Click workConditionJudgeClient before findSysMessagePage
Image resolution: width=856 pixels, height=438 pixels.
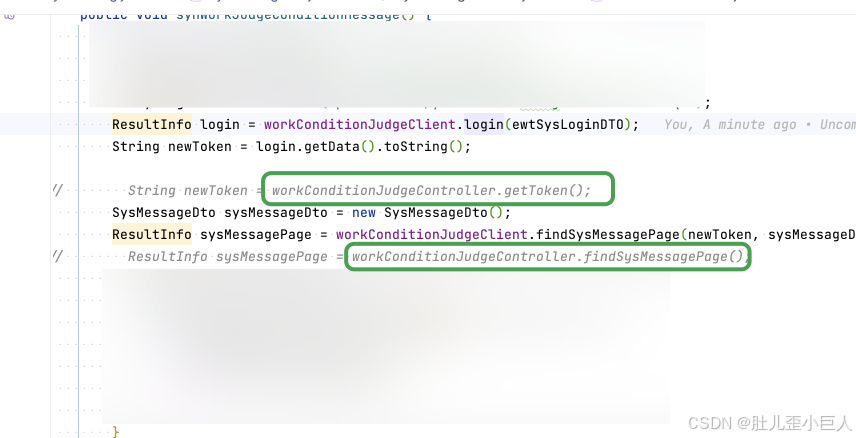pyautogui.click(x=432, y=234)
